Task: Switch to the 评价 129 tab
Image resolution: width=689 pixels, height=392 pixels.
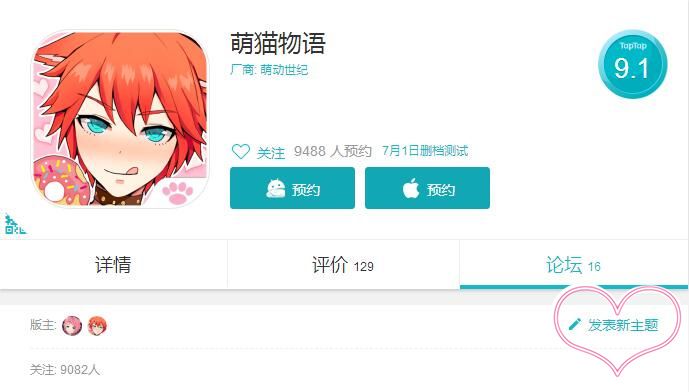Action: 343,265
